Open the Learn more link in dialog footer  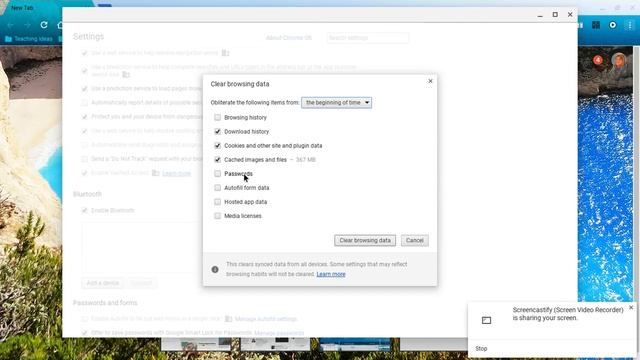331,274
